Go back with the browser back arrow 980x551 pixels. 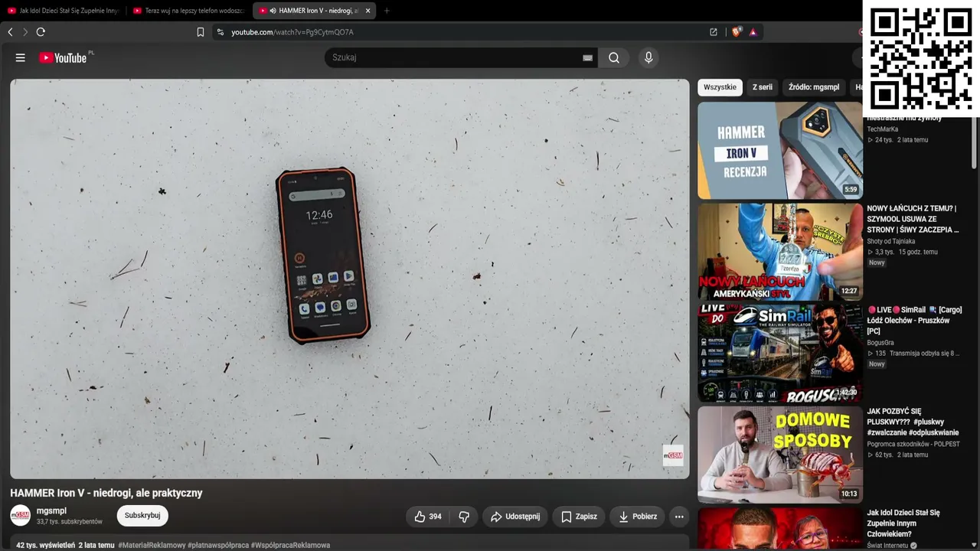[10, 32]
